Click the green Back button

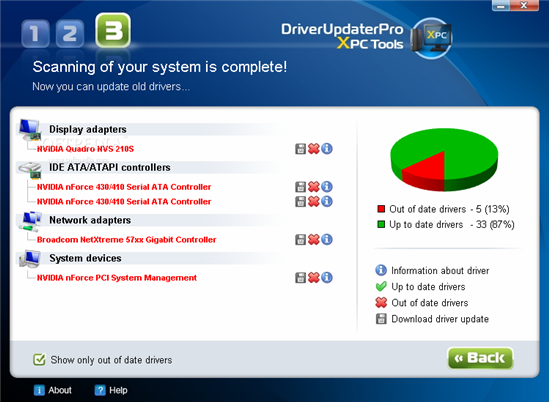point(480,358)
